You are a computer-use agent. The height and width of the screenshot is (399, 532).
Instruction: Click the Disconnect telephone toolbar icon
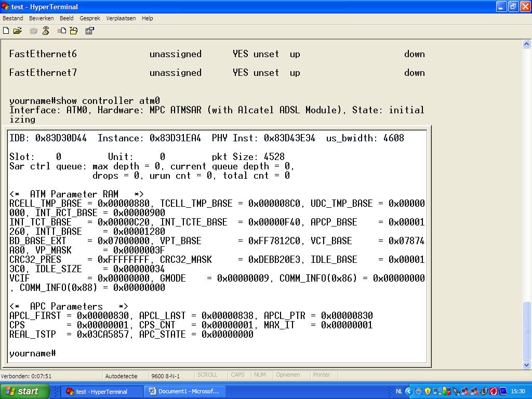coord(46,31)
